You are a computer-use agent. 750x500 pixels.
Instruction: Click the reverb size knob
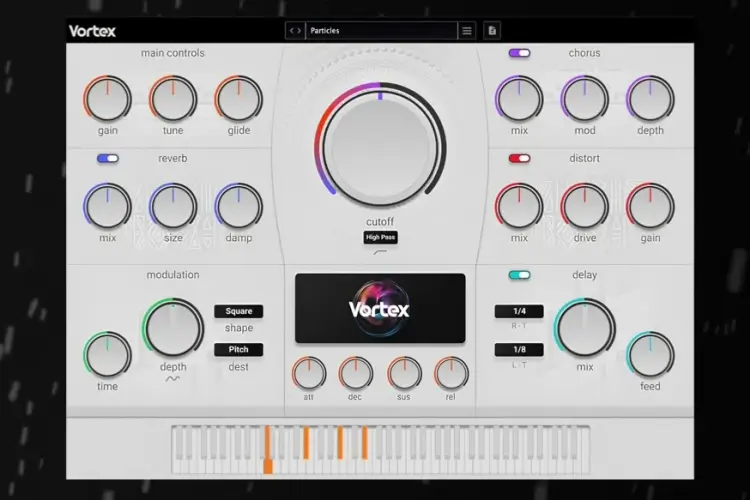(173, 207)
